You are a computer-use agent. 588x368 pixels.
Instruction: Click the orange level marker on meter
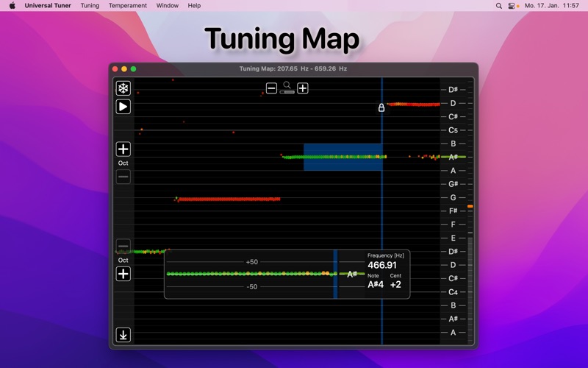tap(470, 207)
